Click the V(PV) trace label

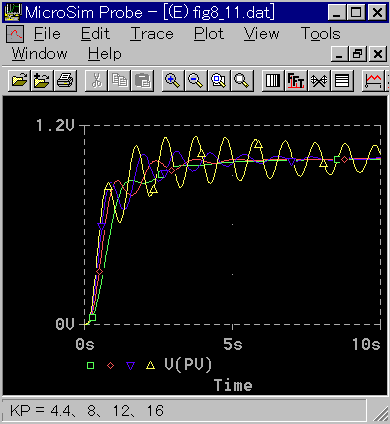[188, 364]
